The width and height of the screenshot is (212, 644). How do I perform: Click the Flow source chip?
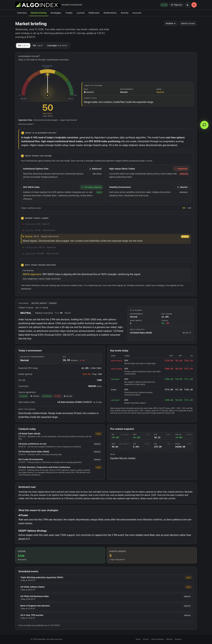click(58, 396)
